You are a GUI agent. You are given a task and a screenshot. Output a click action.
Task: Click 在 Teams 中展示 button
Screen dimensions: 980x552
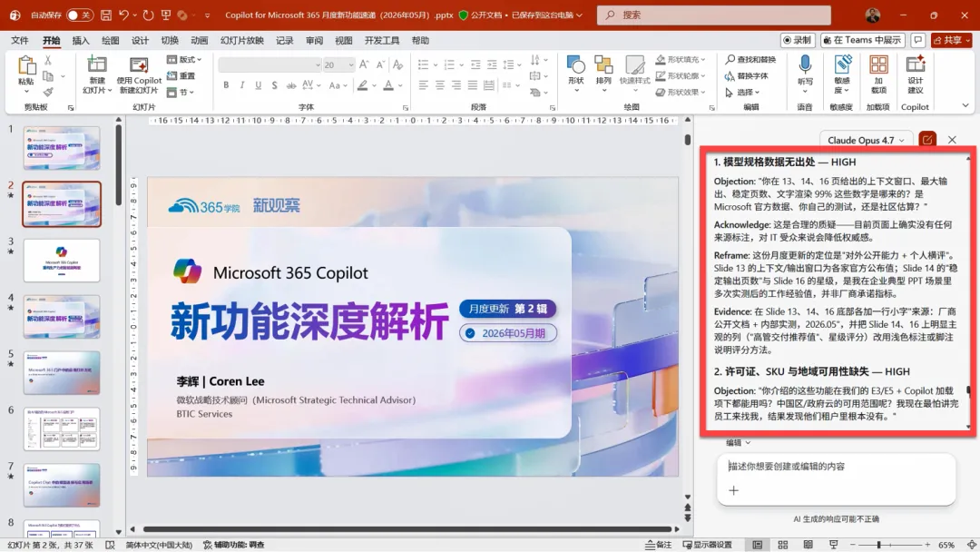tap(863, 40)
